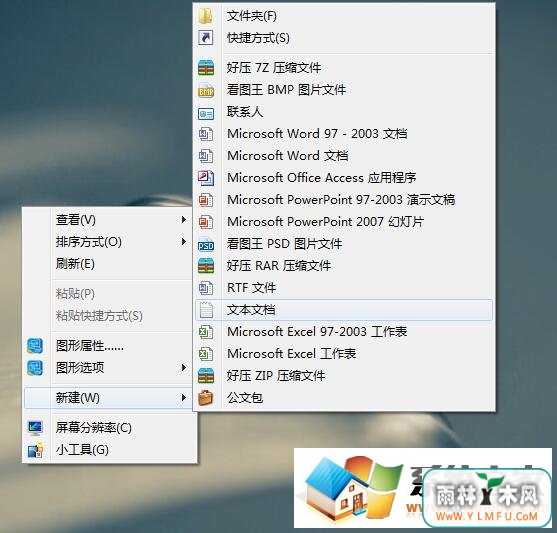The height and width of the screenshot is (533, 557).
Task: Expand the 新建(W) submenu arrow
Action: [x=183, y=398]
